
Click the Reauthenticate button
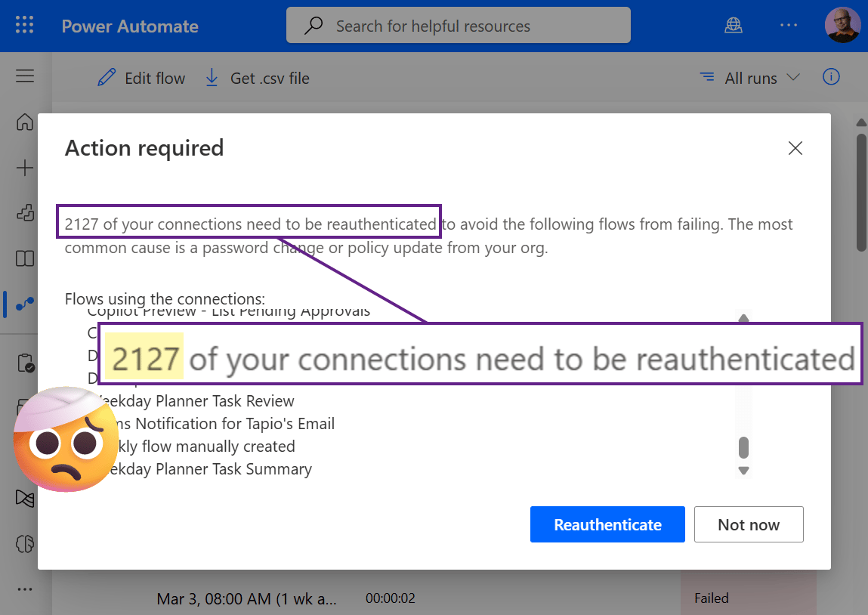click(x=607, y=524)
